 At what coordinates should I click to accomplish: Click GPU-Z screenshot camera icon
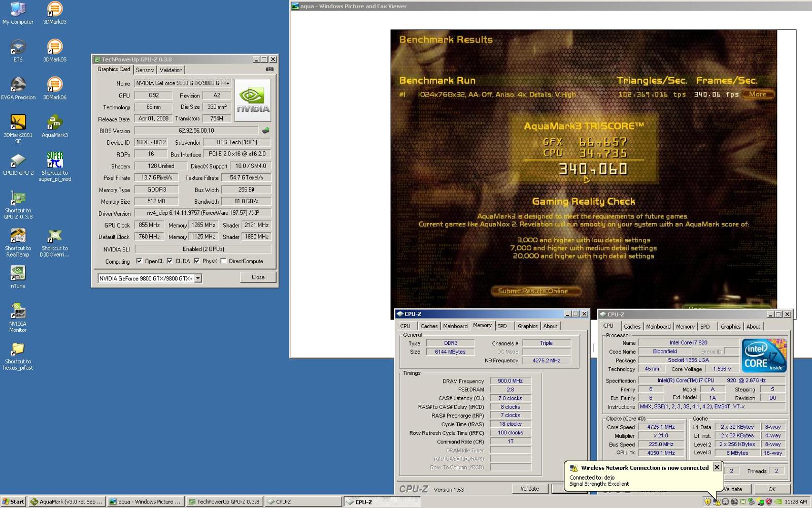(269, 69)
